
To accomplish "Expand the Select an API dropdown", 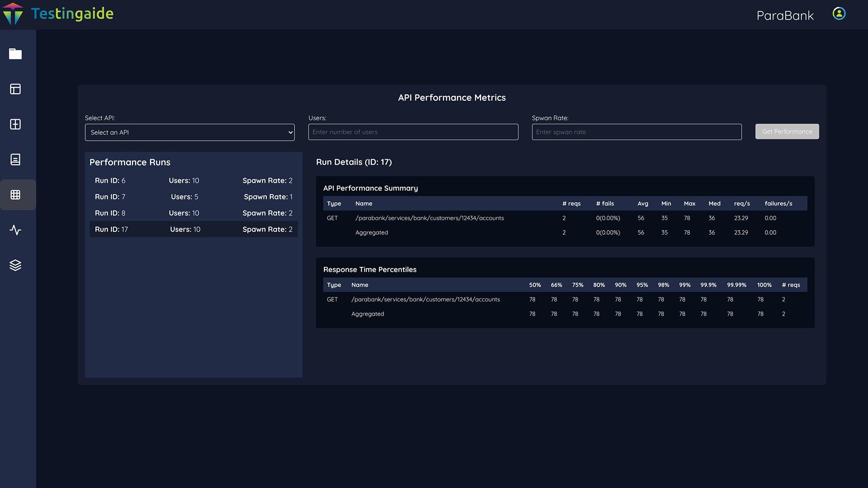I will pos(190,132).
